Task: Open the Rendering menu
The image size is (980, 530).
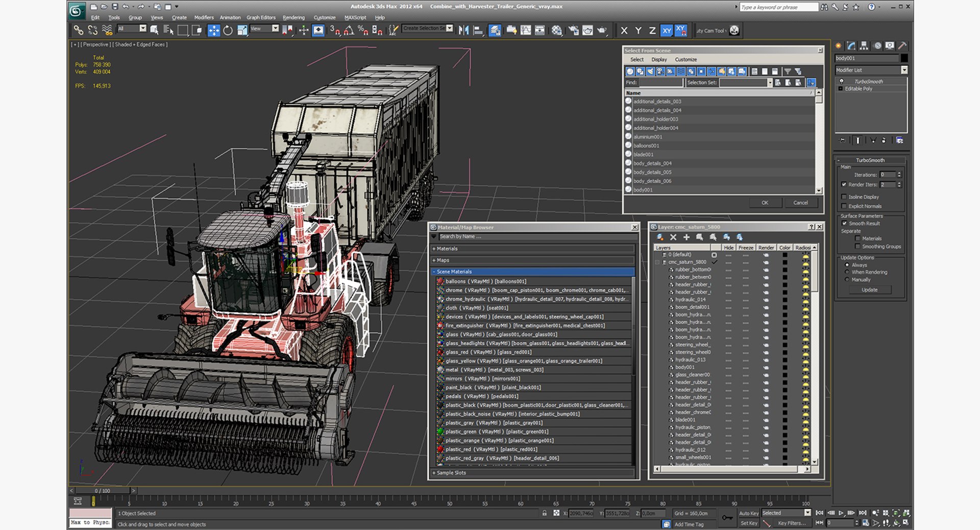Action: [x=293, y=17]
